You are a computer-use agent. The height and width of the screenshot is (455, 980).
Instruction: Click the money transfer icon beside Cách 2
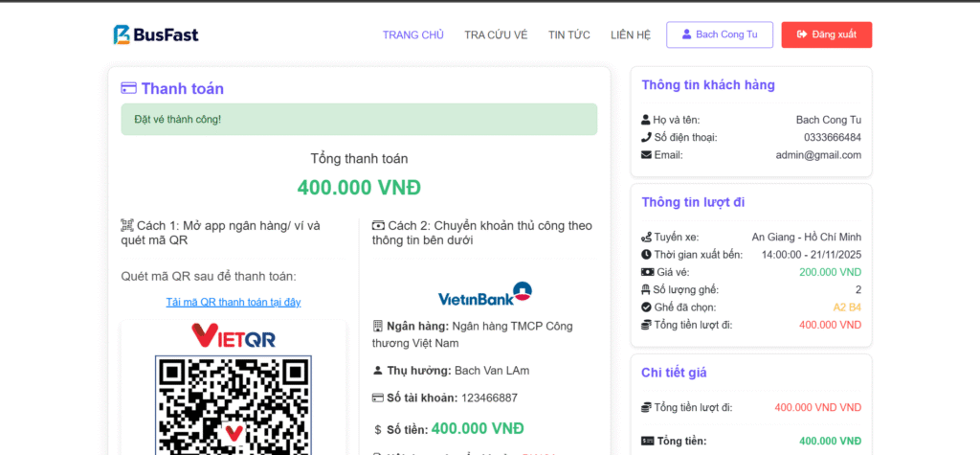pos(378,225)
